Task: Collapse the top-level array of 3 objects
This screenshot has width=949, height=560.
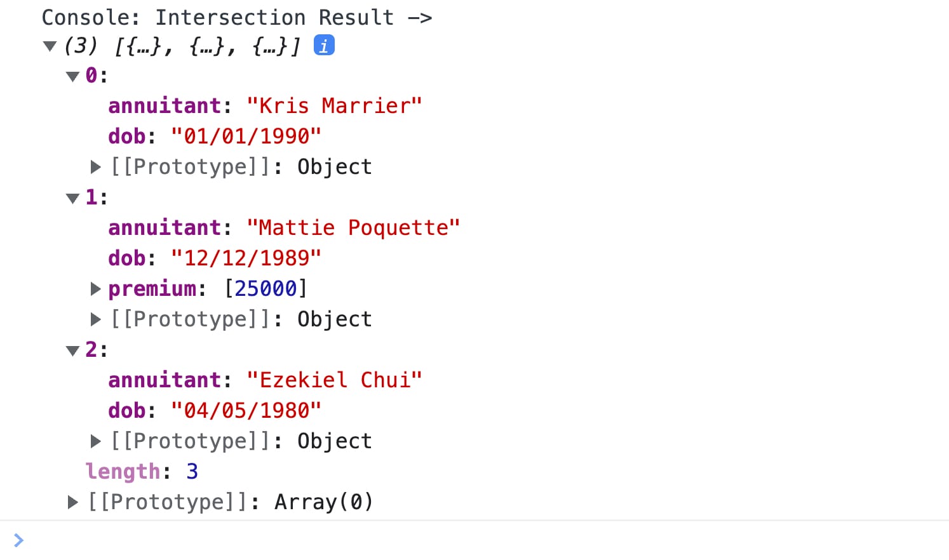Action: [50, 46]
